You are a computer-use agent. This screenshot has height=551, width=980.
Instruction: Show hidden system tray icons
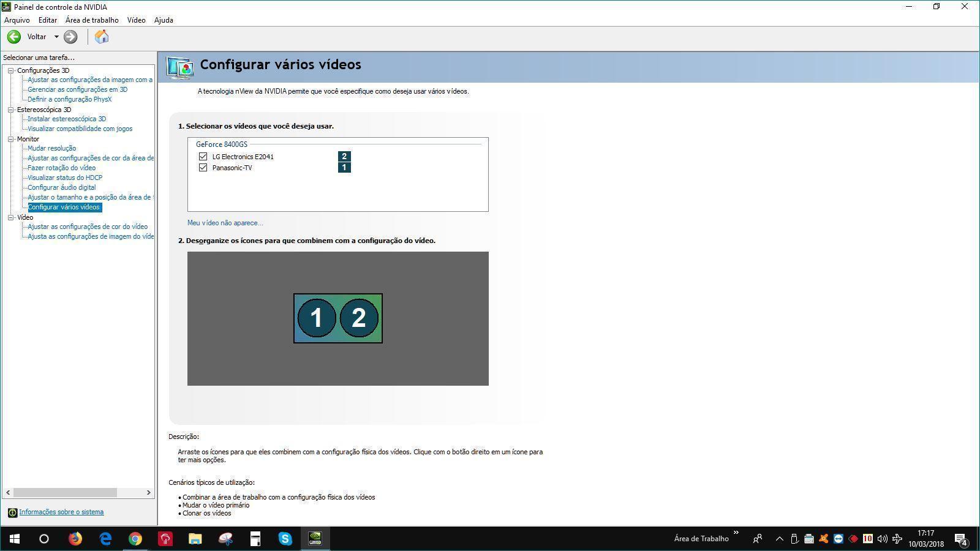click(779, 539)
